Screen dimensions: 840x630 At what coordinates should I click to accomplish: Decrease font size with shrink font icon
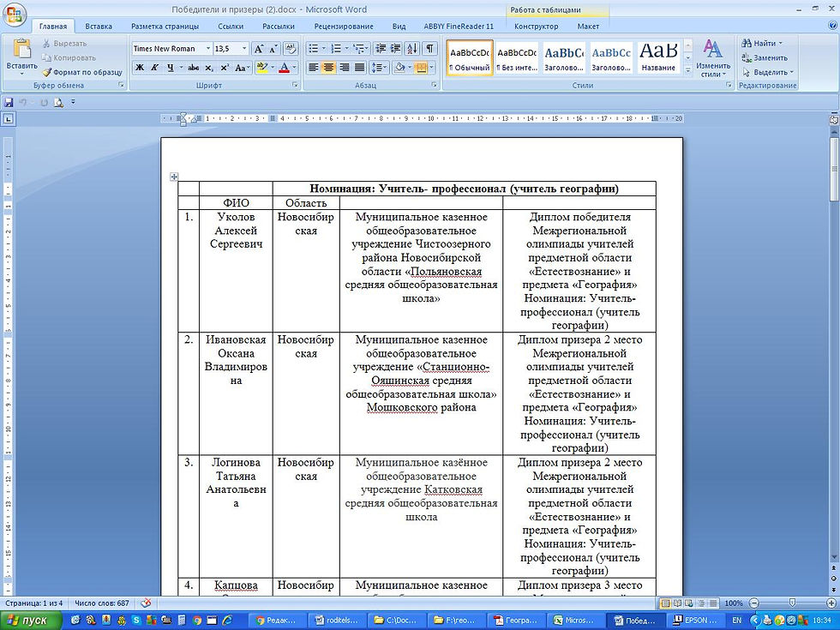273,49
